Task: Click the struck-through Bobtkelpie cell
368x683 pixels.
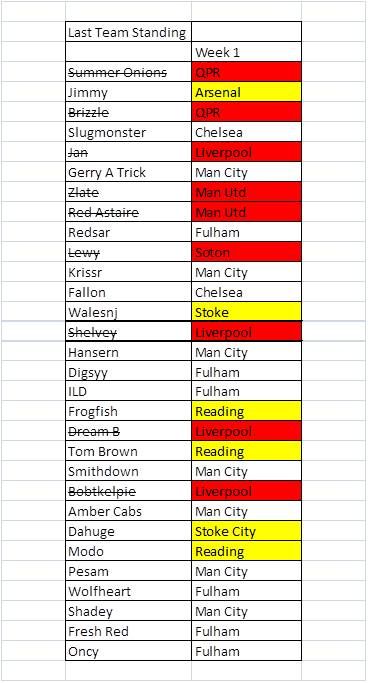Action: click(128, 491)
